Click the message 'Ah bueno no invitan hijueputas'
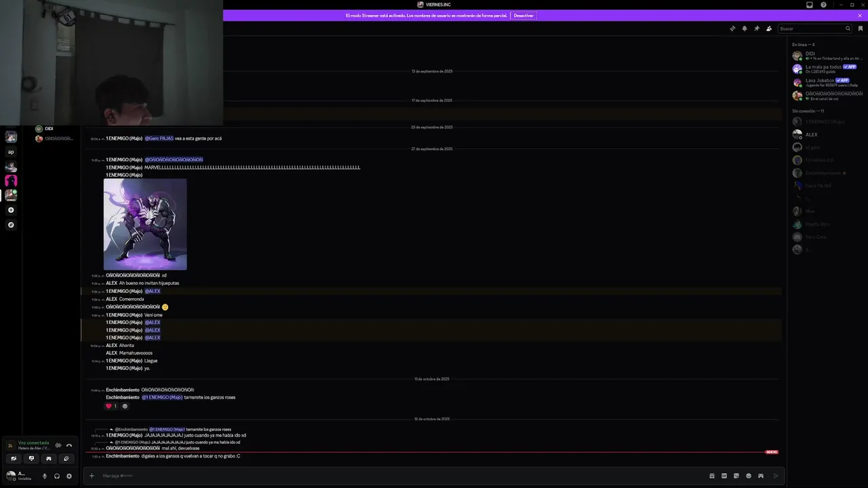Viewport: 868px width, 488px height. tap(149, 283)
